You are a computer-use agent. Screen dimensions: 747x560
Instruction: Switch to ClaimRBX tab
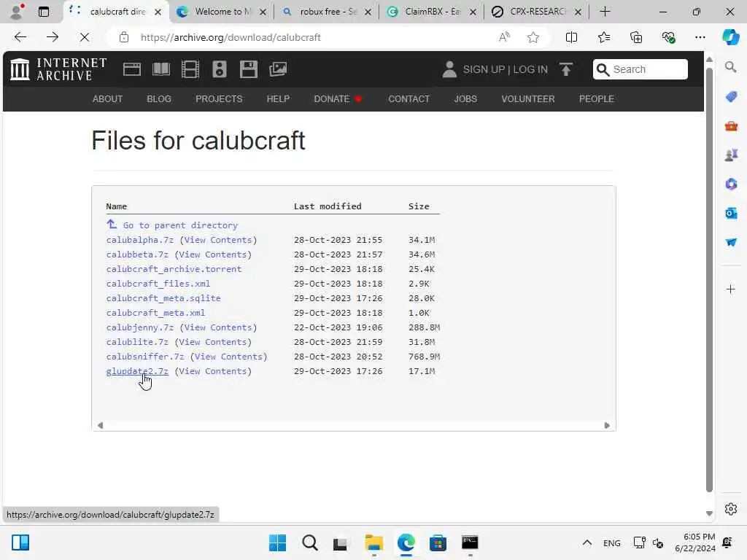pyautogui.click(x=431, y=12)
